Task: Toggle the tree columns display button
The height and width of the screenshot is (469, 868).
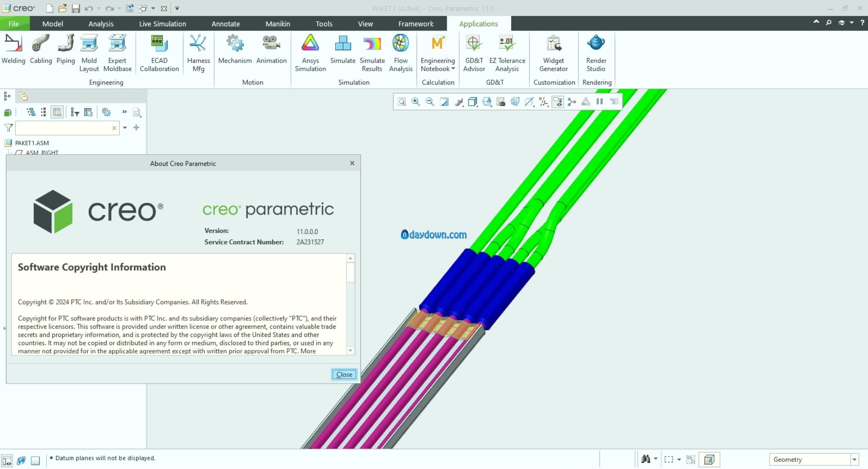Action: click(57, 112)
